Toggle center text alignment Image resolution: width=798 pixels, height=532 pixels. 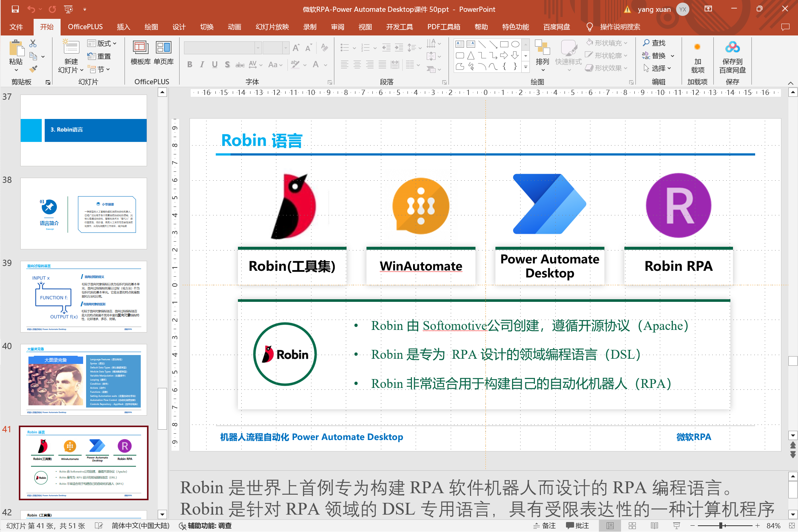(x=357, y=65)
